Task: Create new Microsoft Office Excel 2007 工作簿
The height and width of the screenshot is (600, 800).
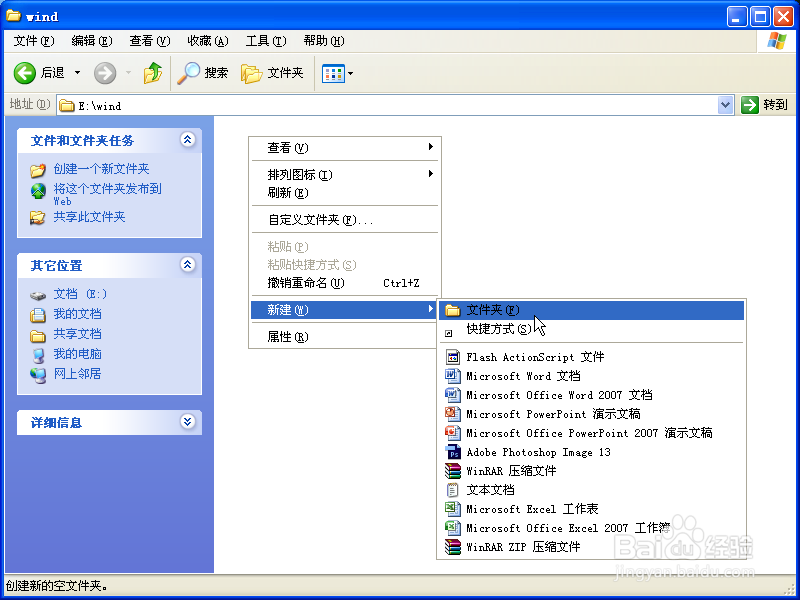Action: pyautogui.click(x=591, y=528)
